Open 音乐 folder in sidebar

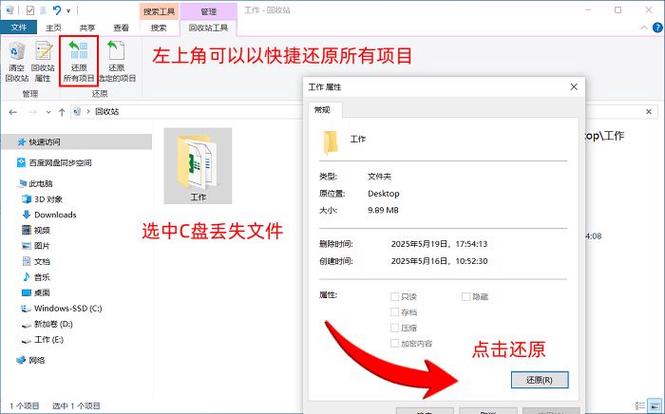coord(42,277)
